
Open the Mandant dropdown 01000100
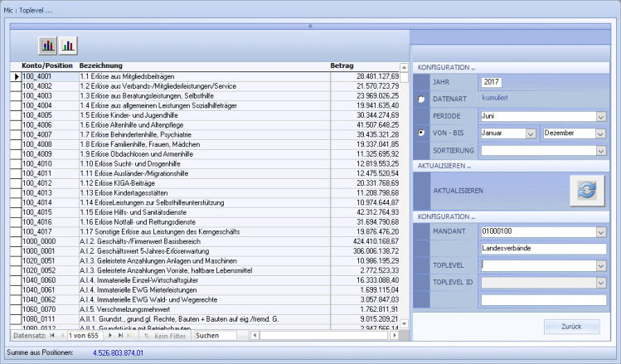tap(600, 231)
